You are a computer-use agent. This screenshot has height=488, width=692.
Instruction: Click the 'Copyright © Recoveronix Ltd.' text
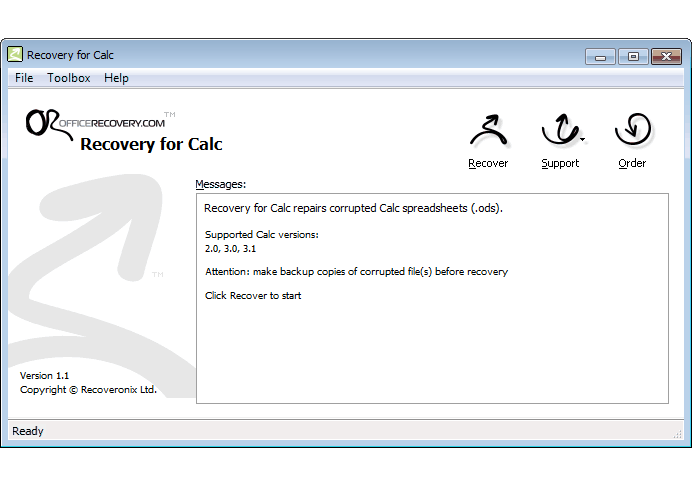88,390
